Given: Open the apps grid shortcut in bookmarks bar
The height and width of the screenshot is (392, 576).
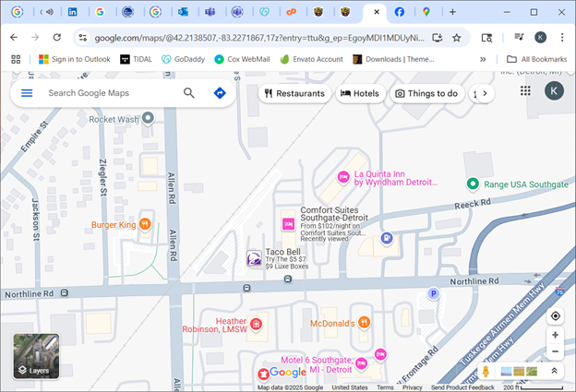Looking at the screenshot, I should (16, 59).
